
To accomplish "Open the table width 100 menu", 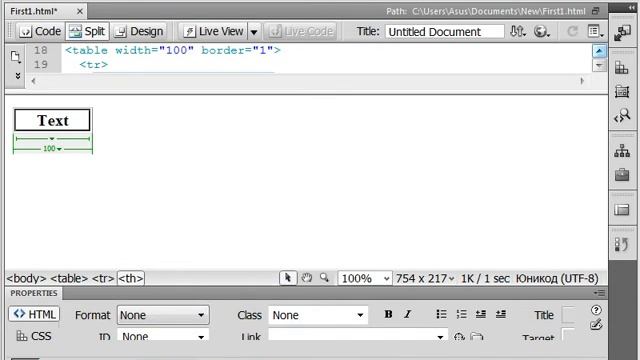I will 52,149.
